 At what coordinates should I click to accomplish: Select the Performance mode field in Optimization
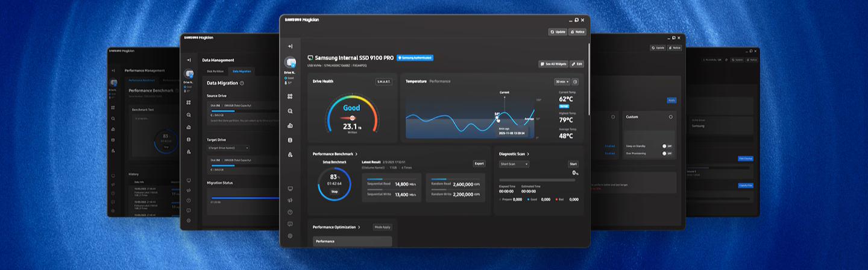352,241
